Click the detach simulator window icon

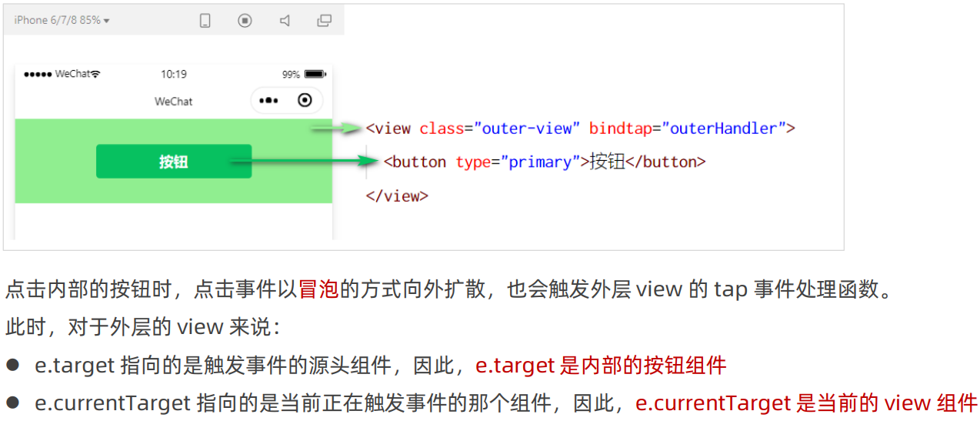coord(325,21)
